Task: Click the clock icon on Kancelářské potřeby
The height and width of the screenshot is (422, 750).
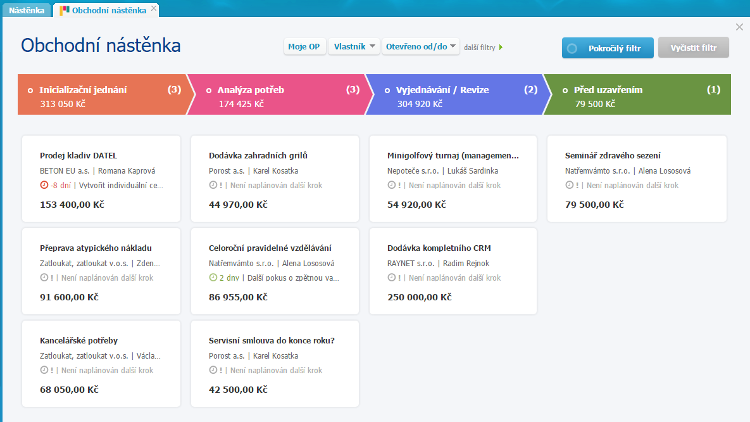Action: (x=44, y=370)
